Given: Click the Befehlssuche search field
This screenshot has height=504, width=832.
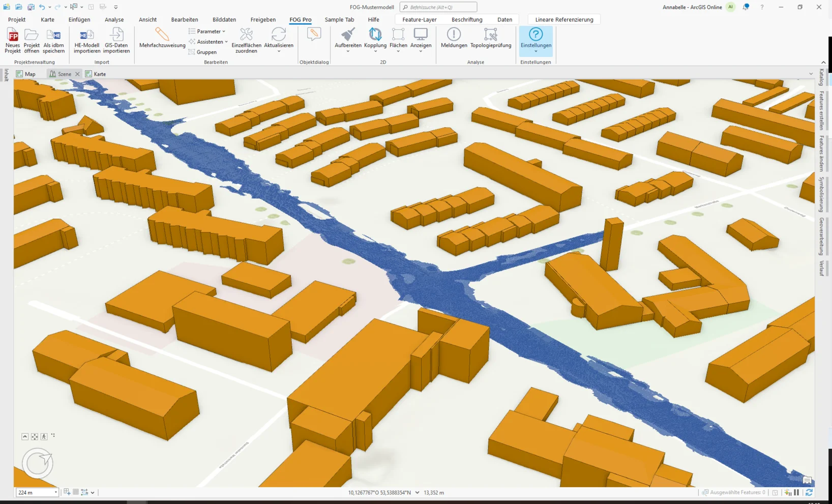Looking at the screenshot, I should click(438, 7).
